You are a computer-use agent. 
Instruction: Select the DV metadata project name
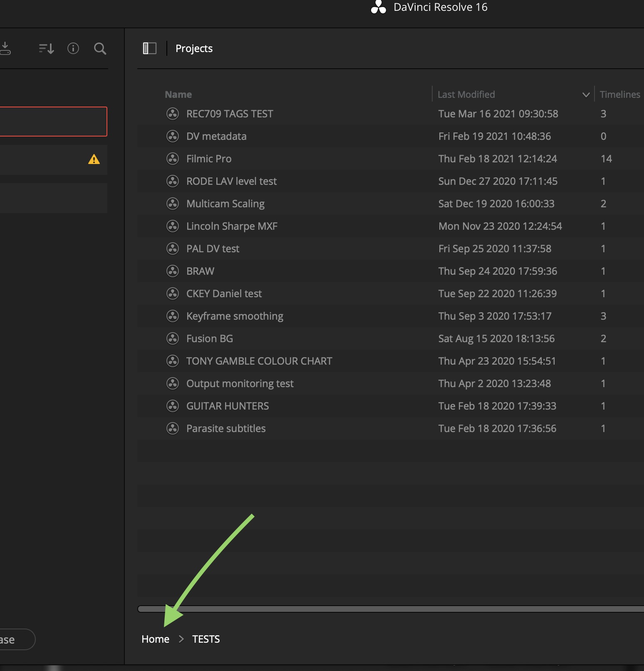tap(216, 136)
